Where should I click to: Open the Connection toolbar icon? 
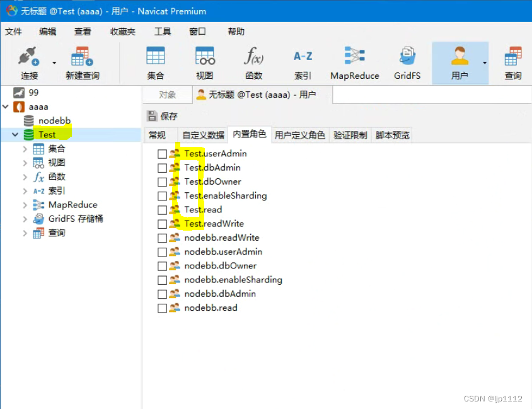click(29, 57)
